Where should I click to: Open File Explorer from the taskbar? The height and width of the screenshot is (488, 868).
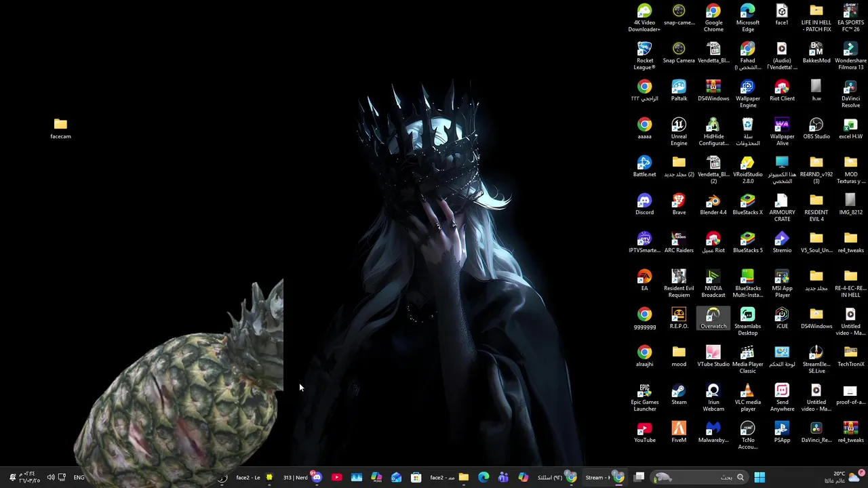coord(464,477)
